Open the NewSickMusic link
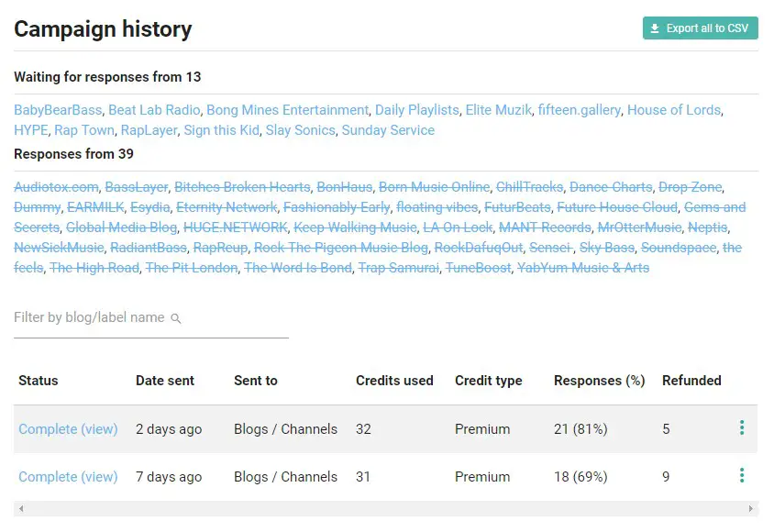 click(x=59, y=248)
